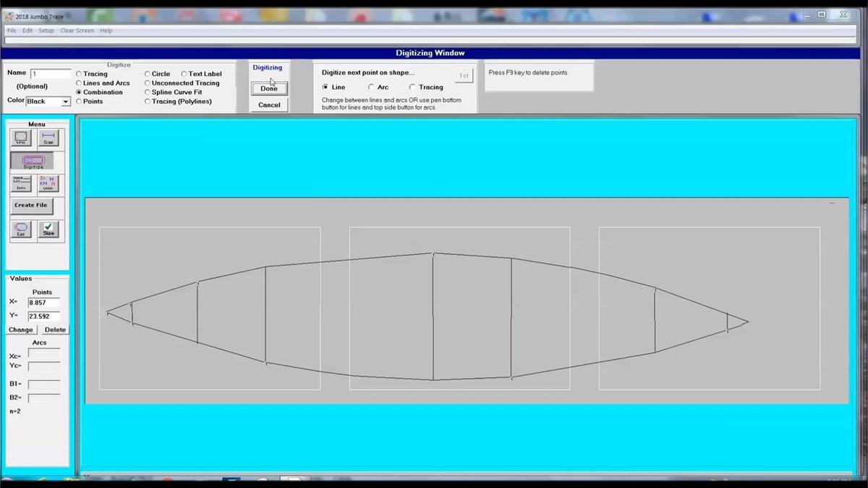This screenshot has width=868, height=488.
Task: Select the Circle digitize mode
Action: tap(157, 74)
